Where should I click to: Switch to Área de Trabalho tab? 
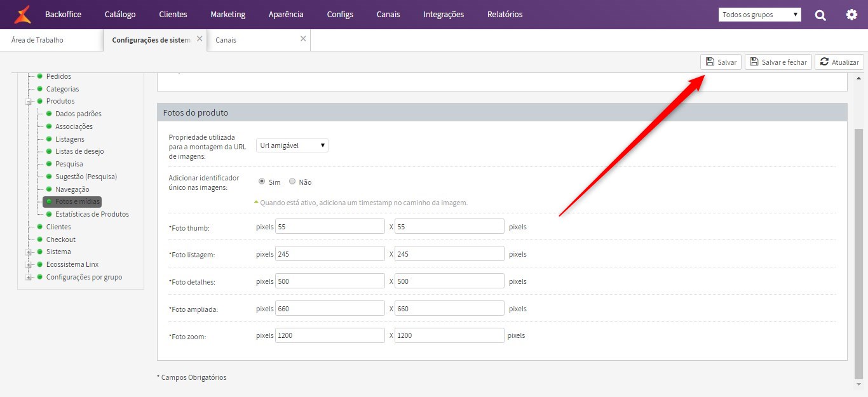pos(37,39)
